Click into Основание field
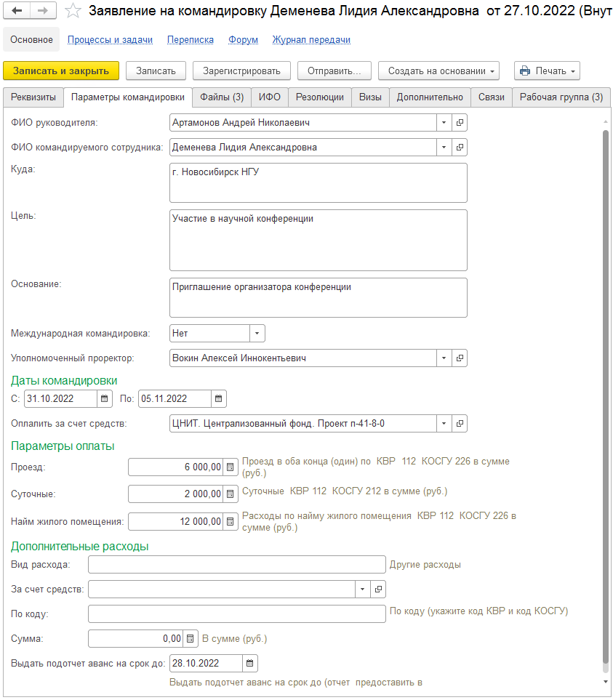The width and height of the screenshot is (613, 700). pos(318,298)
